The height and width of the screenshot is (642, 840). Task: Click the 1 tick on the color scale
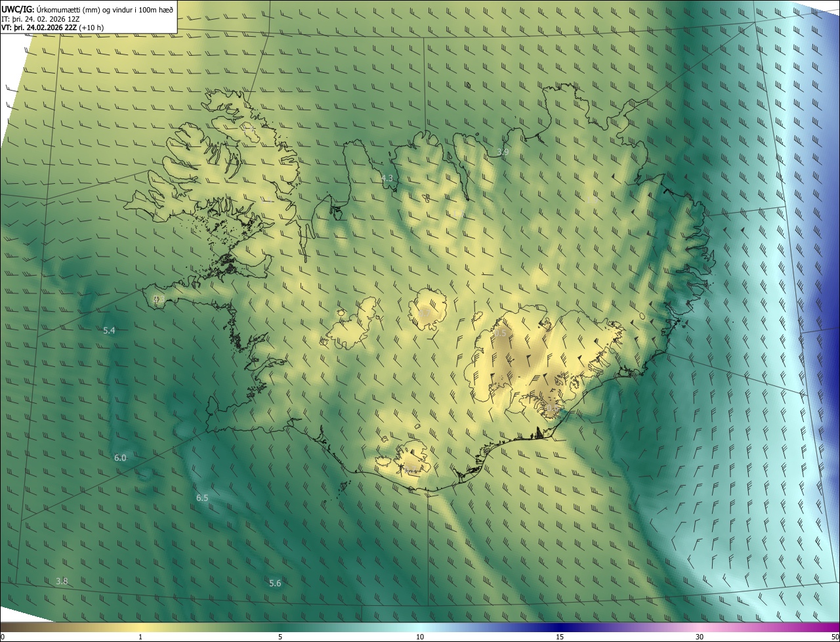140,637
